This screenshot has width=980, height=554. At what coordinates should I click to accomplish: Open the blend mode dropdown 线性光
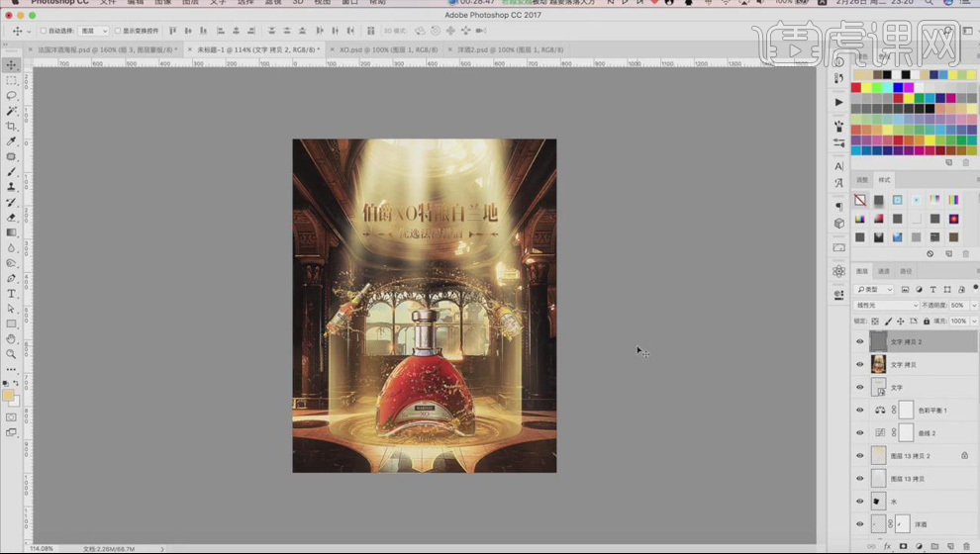click(886, 306)
